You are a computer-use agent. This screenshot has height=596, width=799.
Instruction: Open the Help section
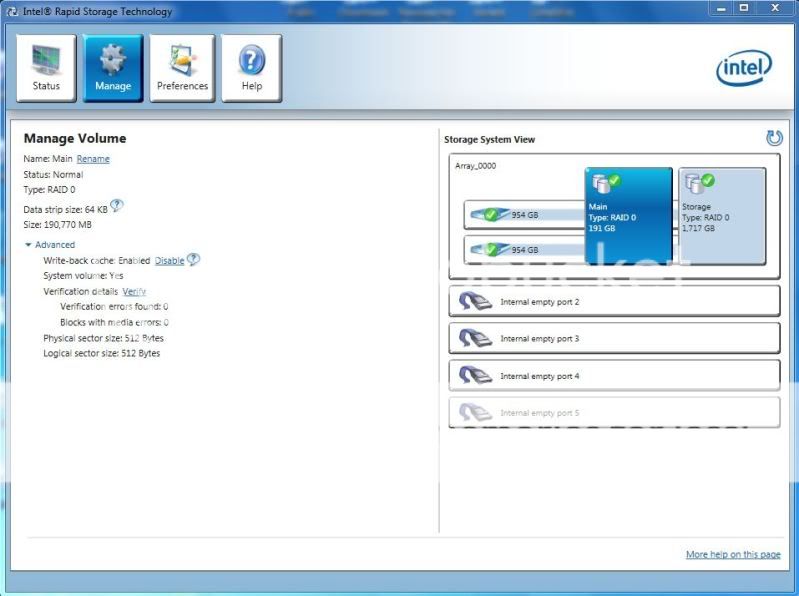251,68
